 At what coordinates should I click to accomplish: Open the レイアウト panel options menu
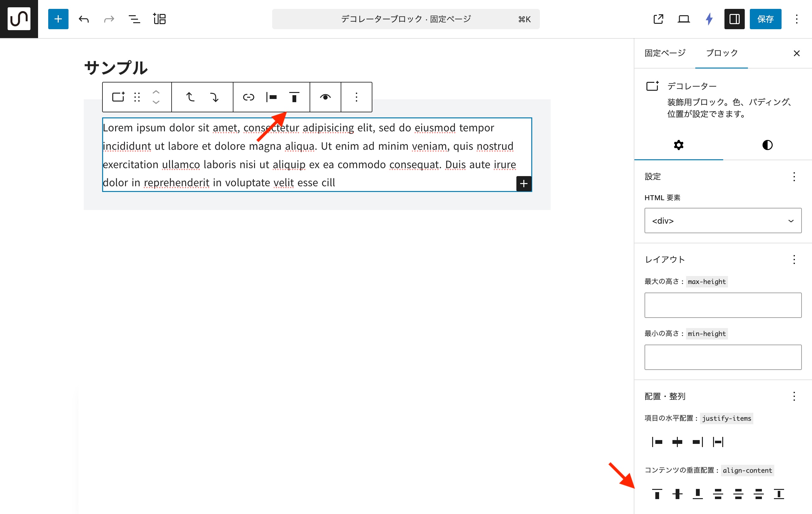[794, 259]
